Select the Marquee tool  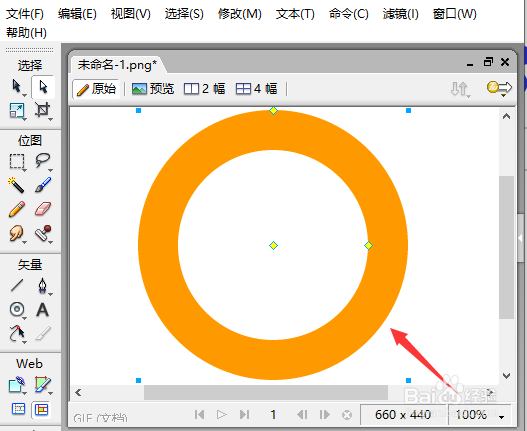[x=16, y=161]
